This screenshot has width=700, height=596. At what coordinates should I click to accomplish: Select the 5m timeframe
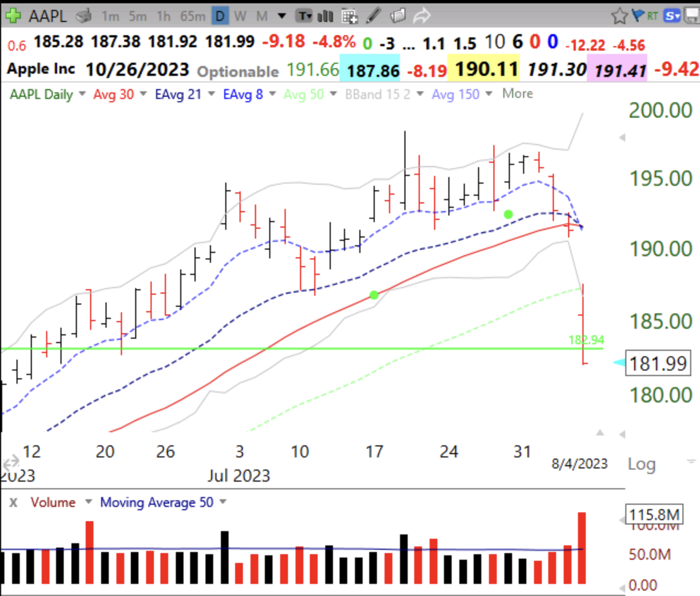point(137,16)
